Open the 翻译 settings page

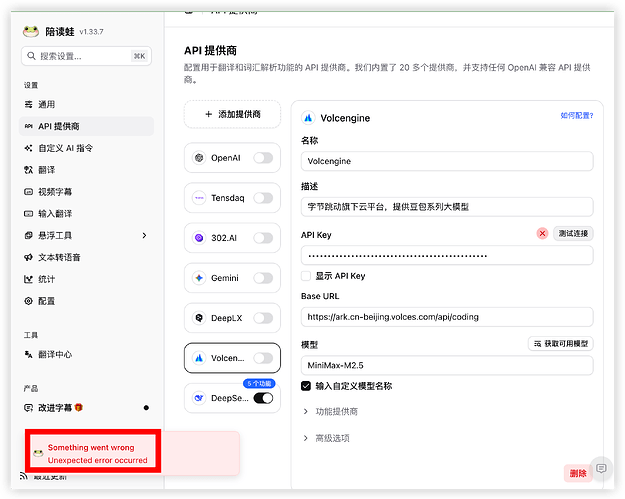[x=86, y=170]
